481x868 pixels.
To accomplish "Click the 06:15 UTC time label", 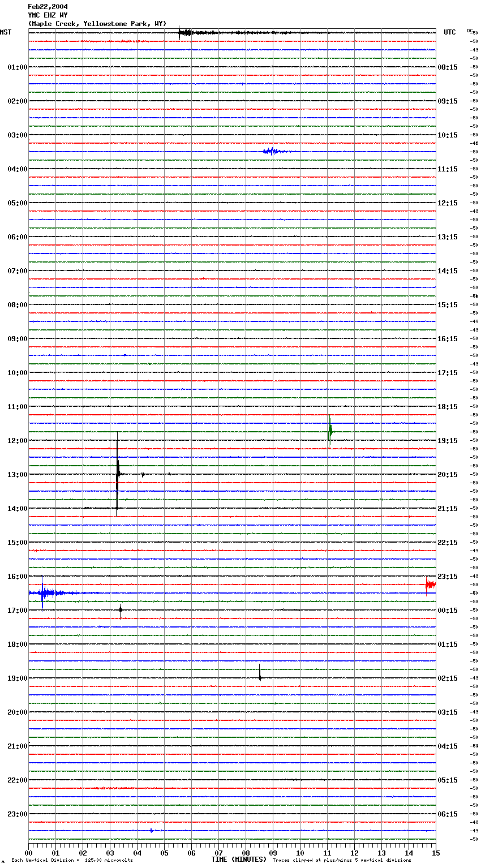I will click(x=448, y=814).
